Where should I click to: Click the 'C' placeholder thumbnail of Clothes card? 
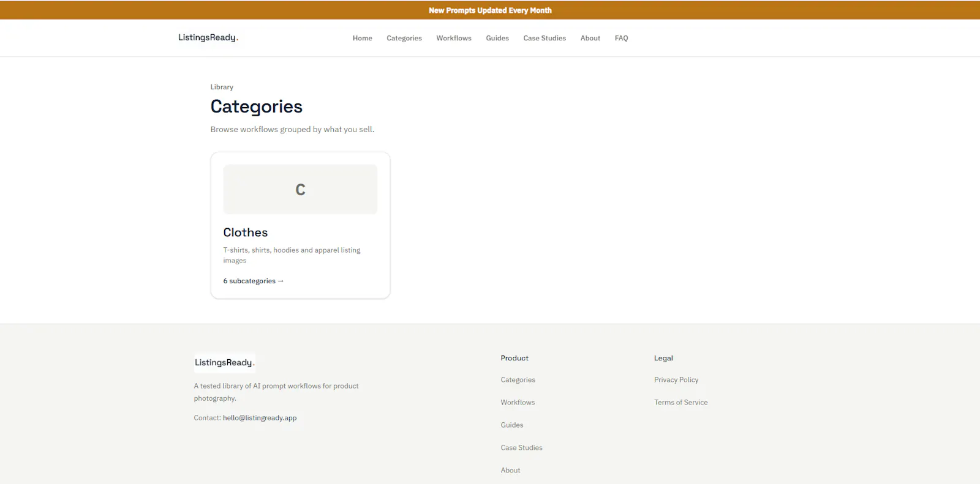(300, 189)
